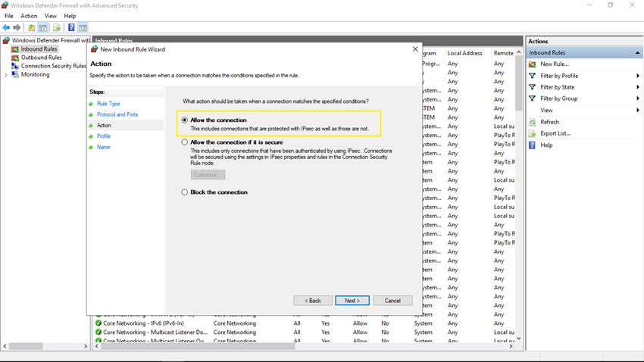Open the File menu
Screen dimensions: 644x362
coord(8,16)
